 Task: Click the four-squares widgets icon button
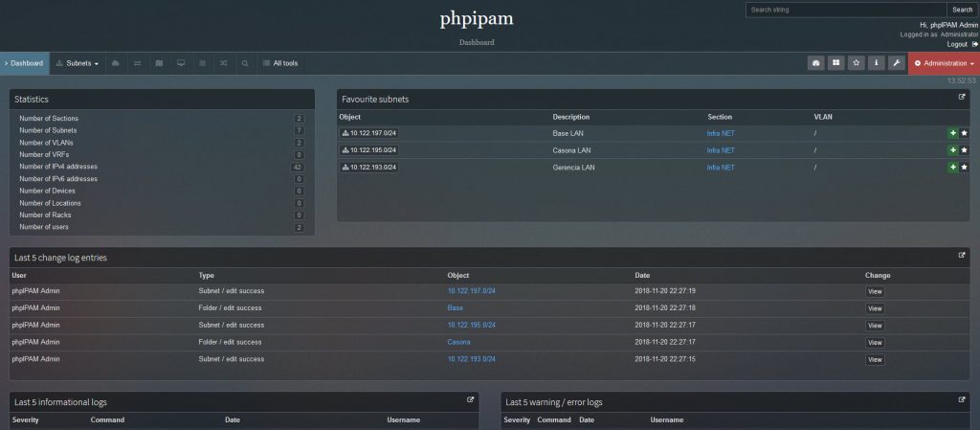tap(835, 63)
